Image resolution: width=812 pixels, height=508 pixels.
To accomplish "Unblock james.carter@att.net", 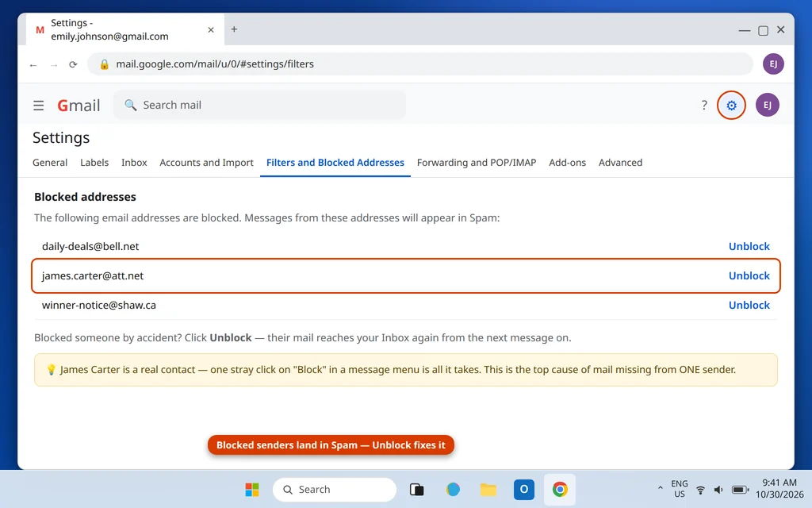I will click(749, 275).
